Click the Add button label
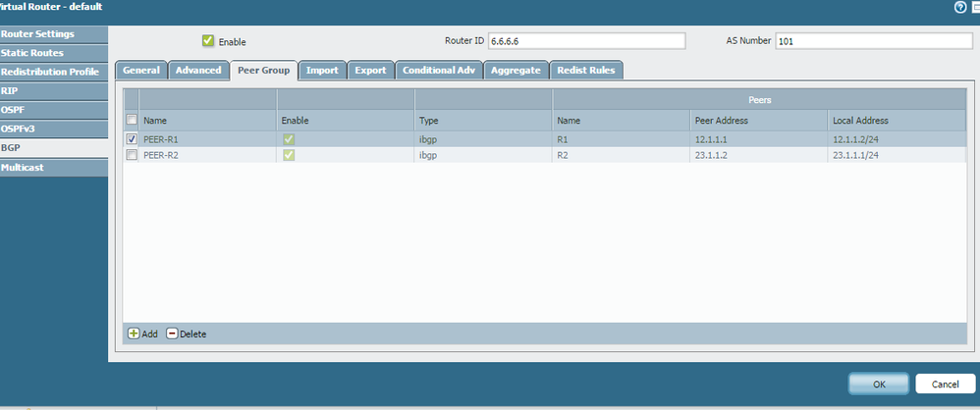 tap(150, 333)
